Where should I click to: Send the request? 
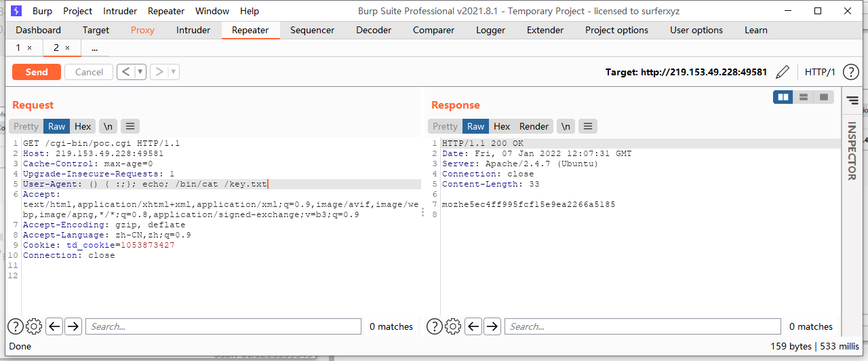tap(37, 72)
